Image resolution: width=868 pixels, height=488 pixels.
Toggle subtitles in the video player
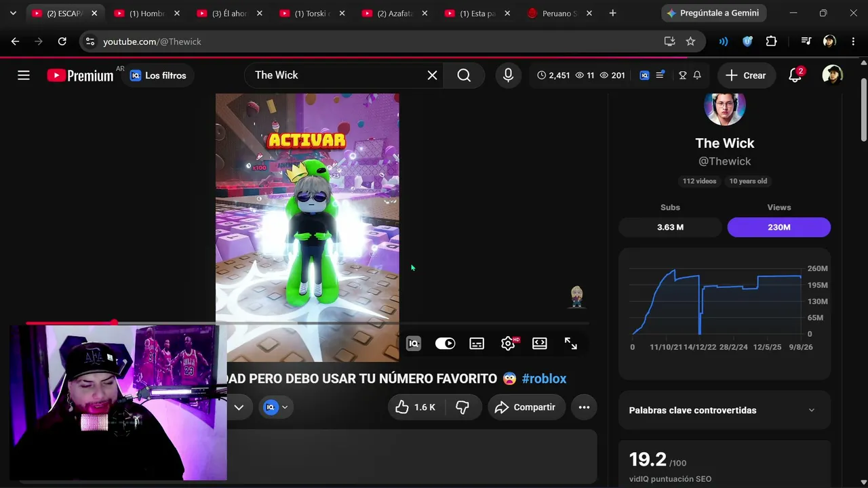[x=477, y=344]
